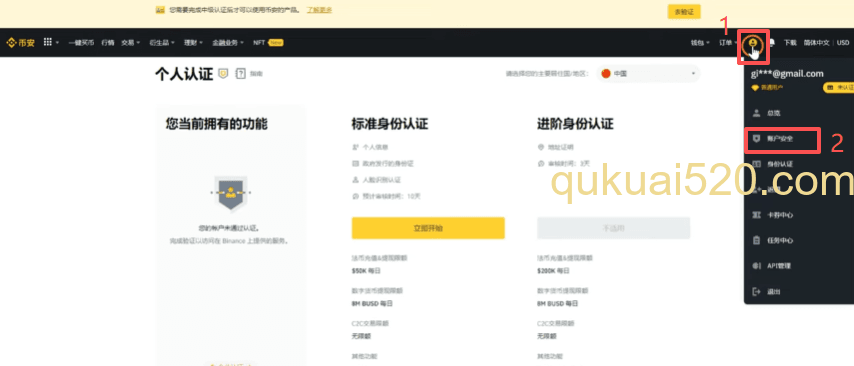Click the 人脸识别认证 requirement row
The width and height of the screenshot is (854, 366).
[377, 179]
